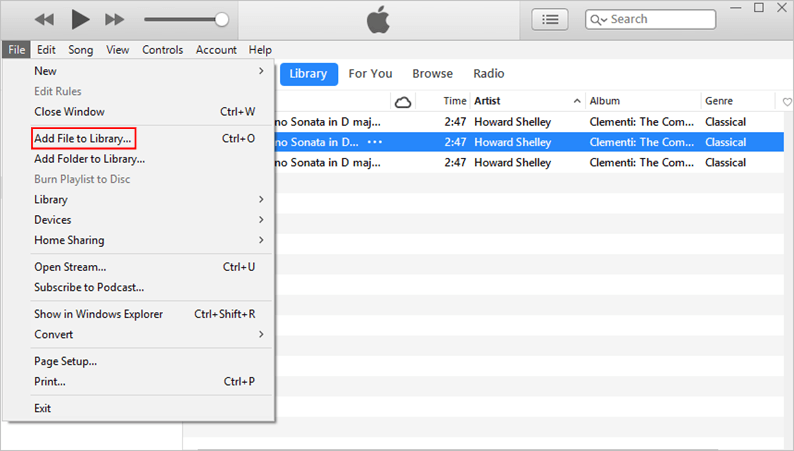Open the Edit menu
The height and width of the screenshot is (451, 794).
[x=46, y=50]
